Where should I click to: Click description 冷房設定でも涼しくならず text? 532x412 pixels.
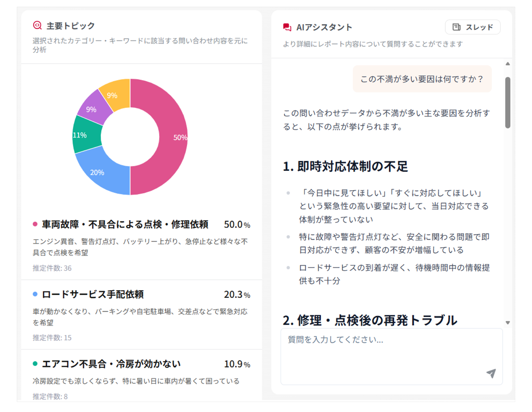[x=136, y=381]
